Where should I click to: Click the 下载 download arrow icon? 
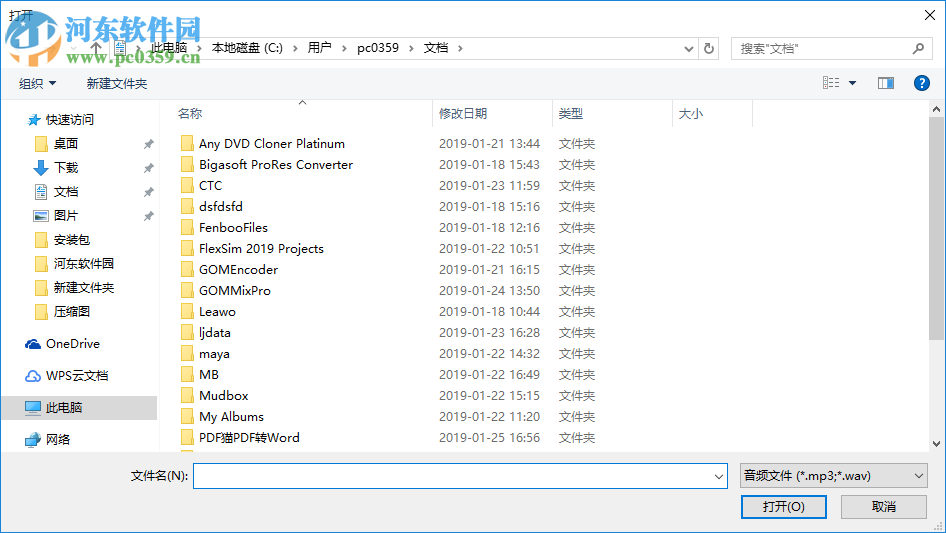tap(40, 167)
